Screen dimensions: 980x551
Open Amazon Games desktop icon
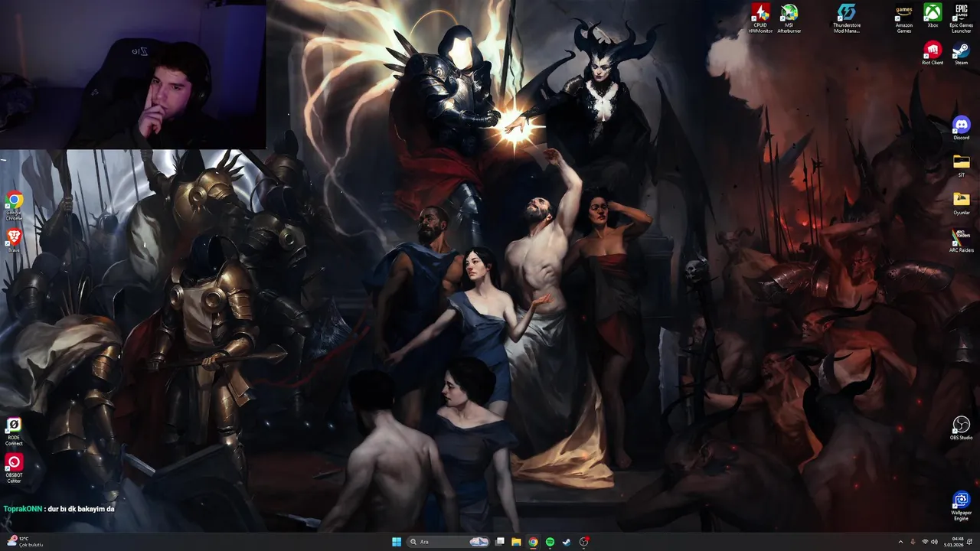pos(904,18)
